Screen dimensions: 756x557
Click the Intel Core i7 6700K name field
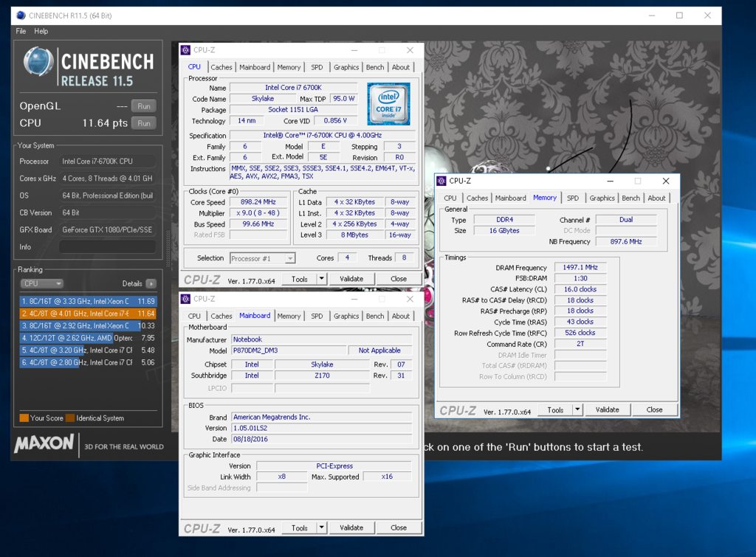coord(294,88)
